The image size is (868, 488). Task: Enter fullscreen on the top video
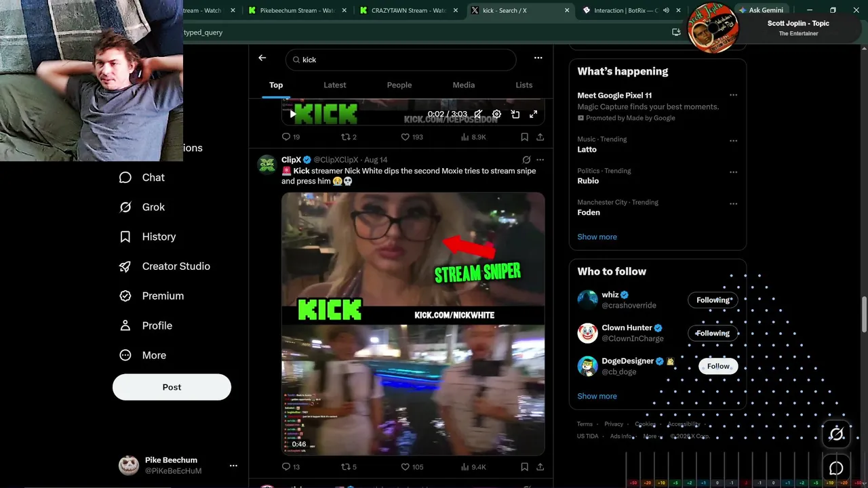[x=534, y=115]
